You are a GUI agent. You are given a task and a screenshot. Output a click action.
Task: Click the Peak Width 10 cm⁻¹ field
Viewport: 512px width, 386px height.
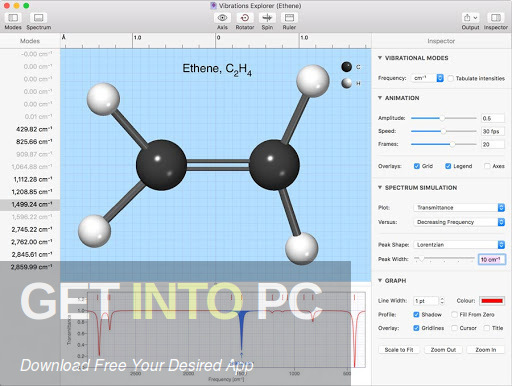click(x=492, y=259)
